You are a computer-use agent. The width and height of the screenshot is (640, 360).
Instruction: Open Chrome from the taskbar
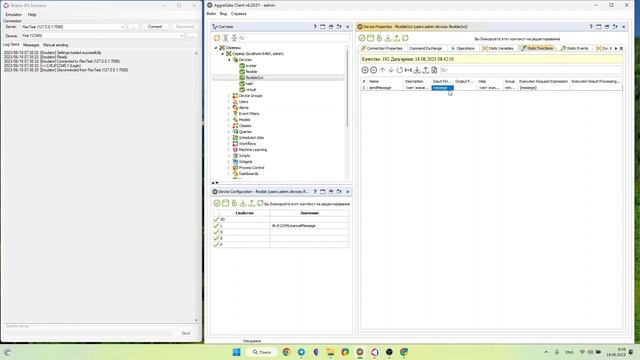[286, 352]
